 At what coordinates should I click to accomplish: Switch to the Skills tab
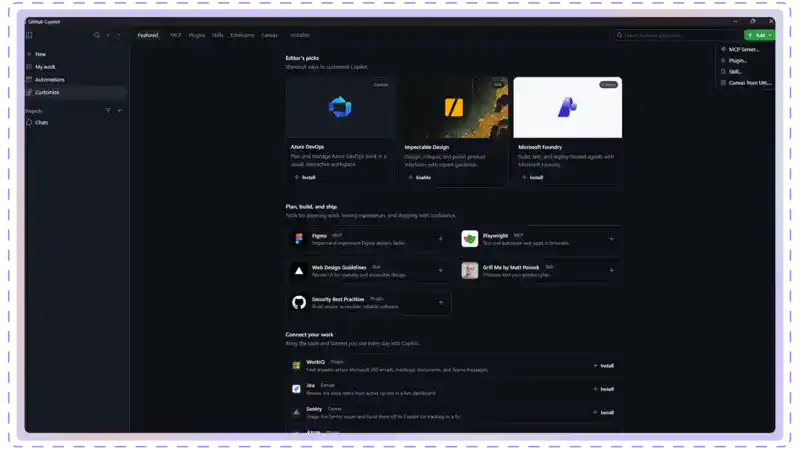click(217, 35)
